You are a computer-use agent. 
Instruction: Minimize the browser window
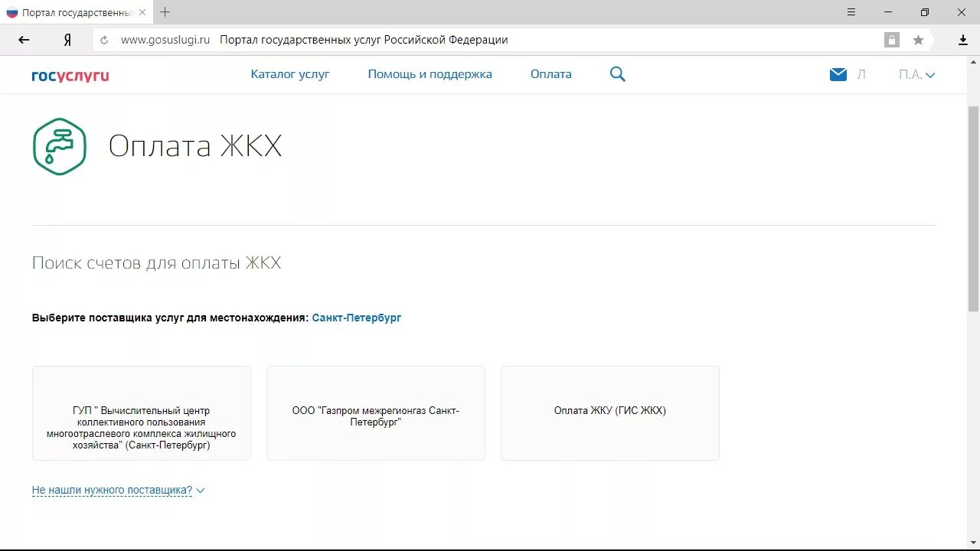click(889, 12)
